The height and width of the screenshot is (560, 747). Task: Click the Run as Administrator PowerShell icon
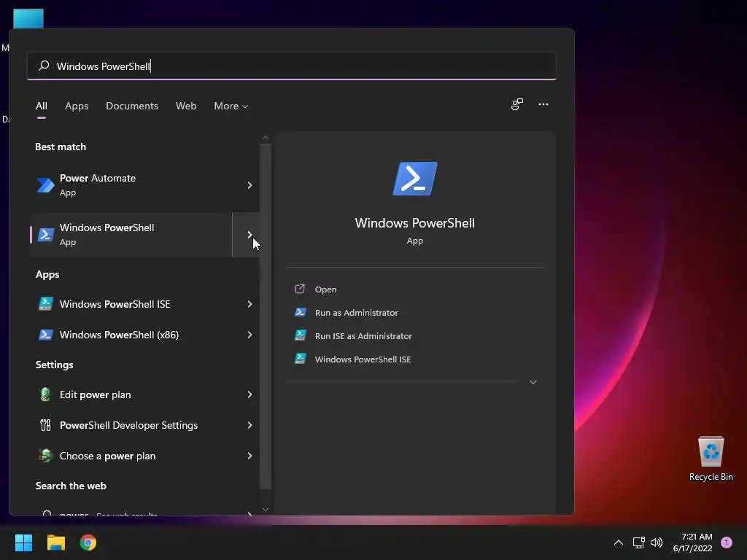pyautogui.click(x=300, y=312)
